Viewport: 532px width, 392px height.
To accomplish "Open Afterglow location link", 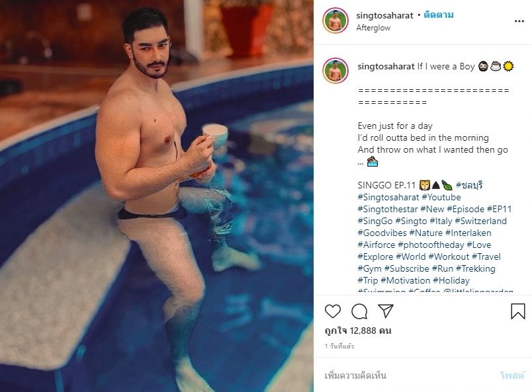I will click(373, 28).
